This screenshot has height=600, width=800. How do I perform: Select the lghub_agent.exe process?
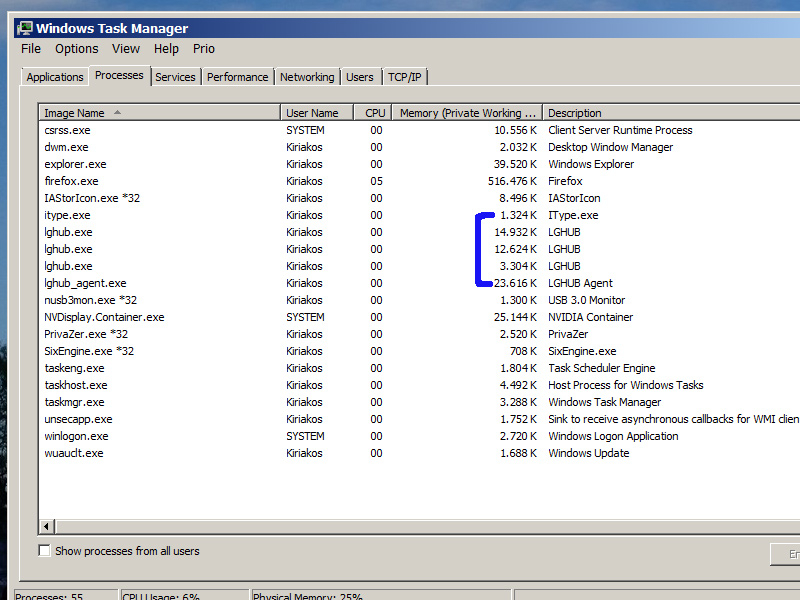pos(85,283)
